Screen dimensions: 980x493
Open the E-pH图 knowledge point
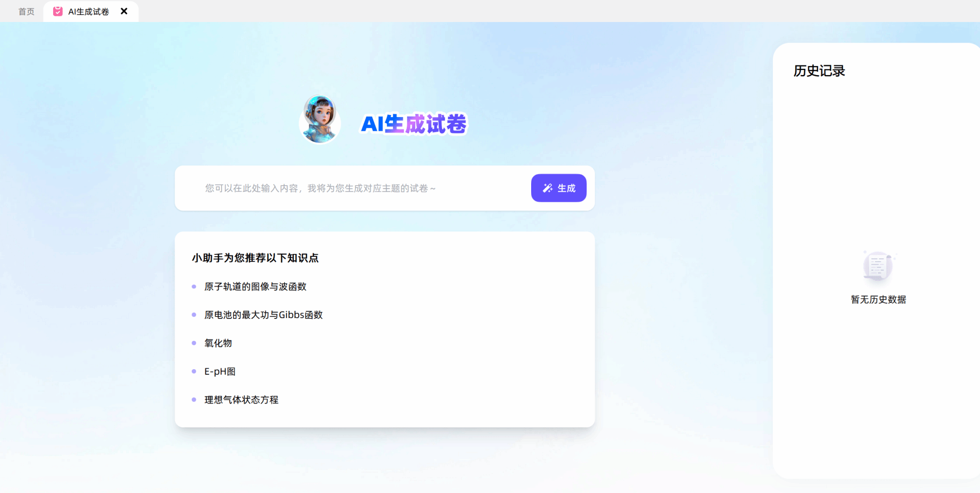coord(220,372)
